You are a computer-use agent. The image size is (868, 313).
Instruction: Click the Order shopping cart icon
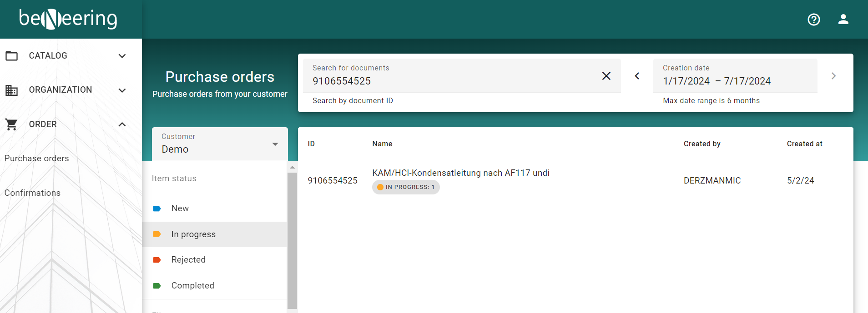(12, 124)
